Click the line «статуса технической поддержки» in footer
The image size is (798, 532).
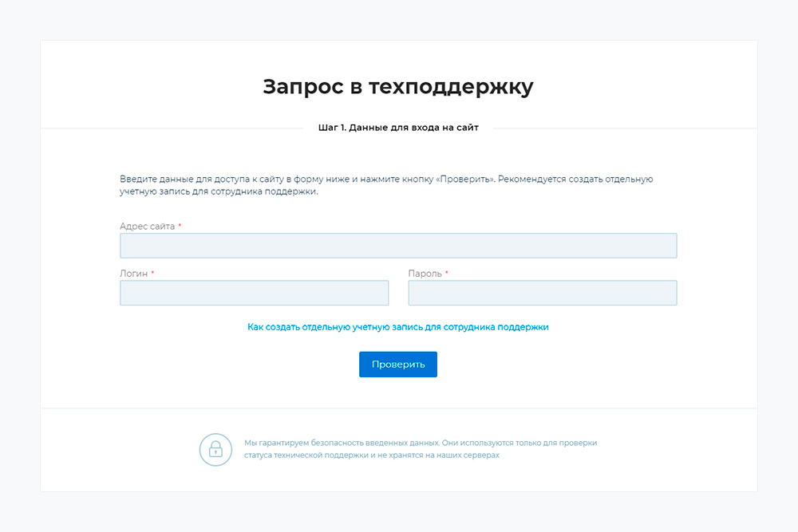point(371,455)
